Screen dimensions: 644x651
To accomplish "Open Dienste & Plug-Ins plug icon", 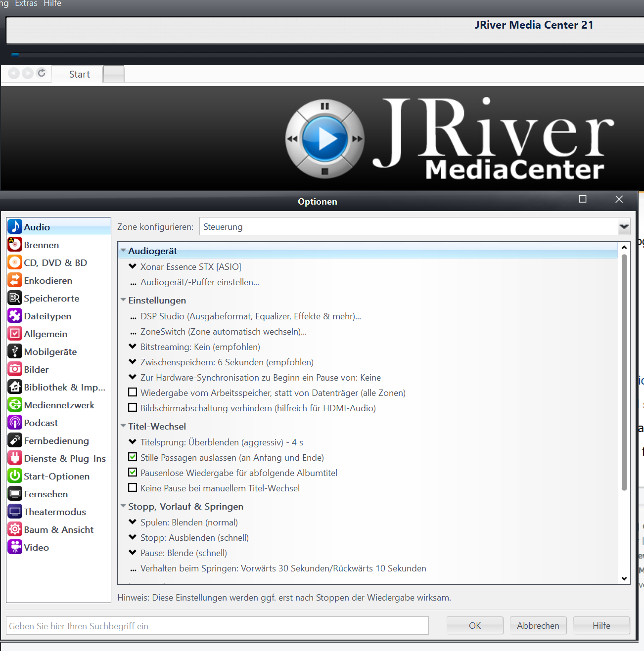I will point(15,458).
